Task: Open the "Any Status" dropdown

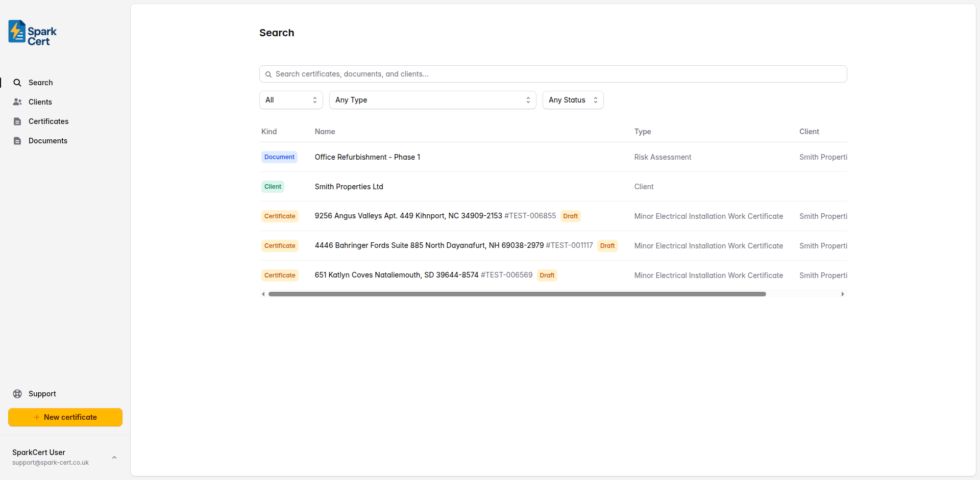Action: coord(573,99)
